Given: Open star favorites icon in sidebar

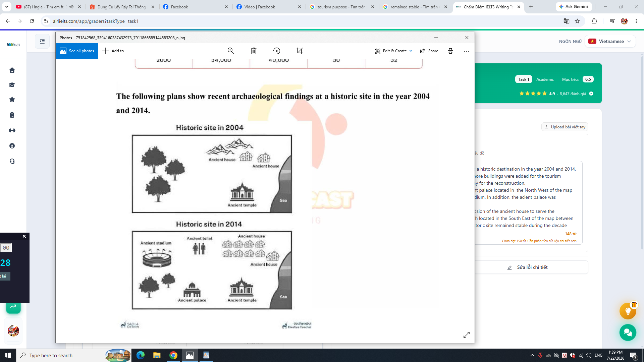Looking at the screenshot, I should (x=12, y=100).
